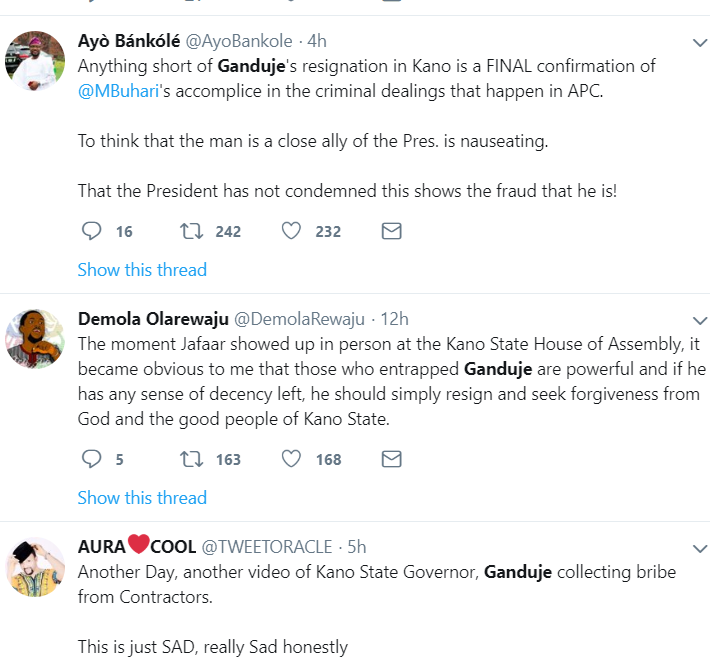710x658 pixels.
Task: Open the 4h timestamp on Ayò's tweet
Action: click(x=316, y=41)
